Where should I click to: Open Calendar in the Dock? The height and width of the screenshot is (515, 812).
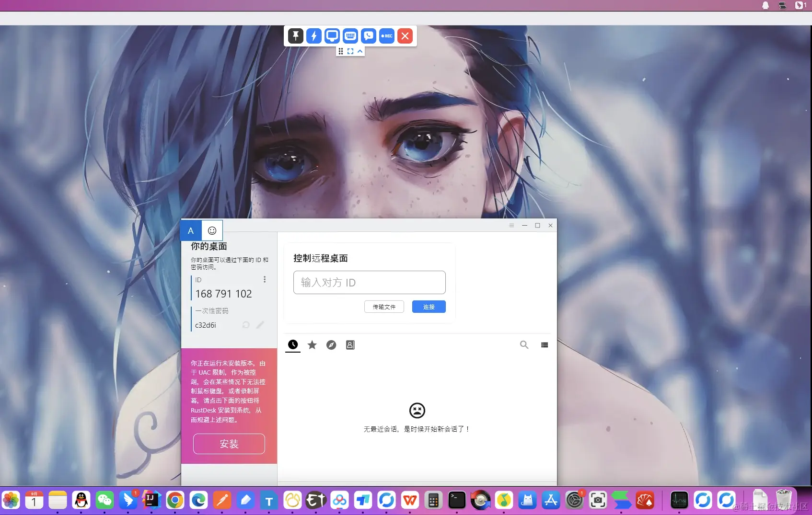click(34, 501)
